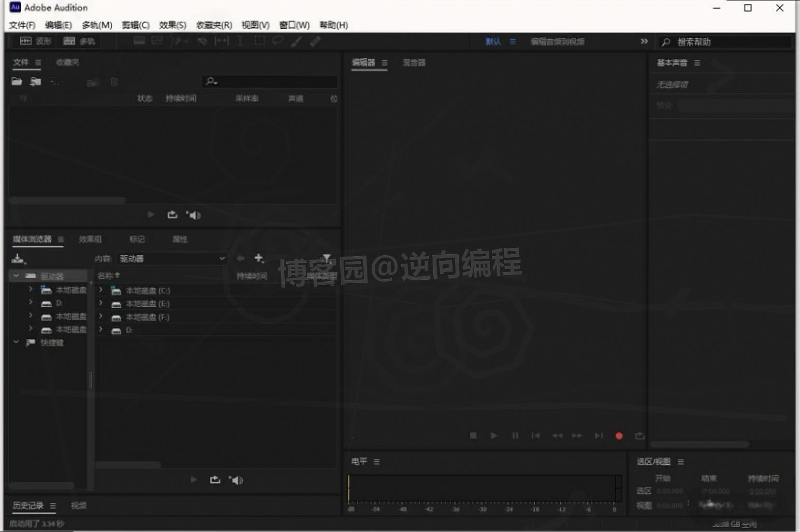800x532 pixels.
Task: Collapse the 驱动器 tree node
Action: pyautogui.click(x=16, y=275)
